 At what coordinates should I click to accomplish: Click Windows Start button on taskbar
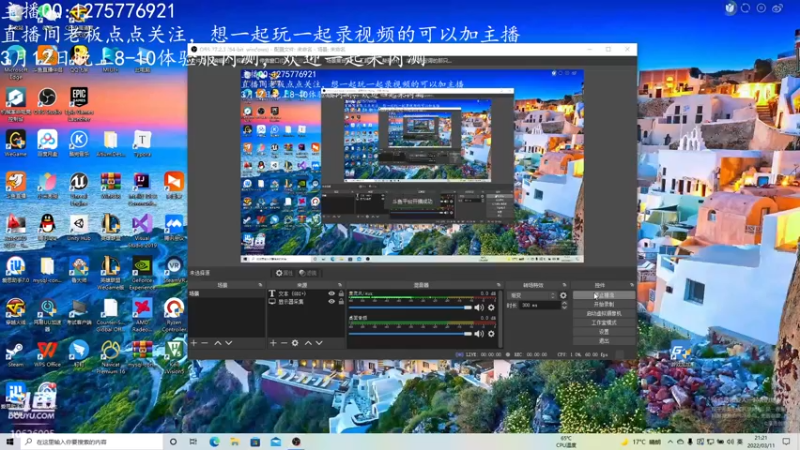pos(10,441)
